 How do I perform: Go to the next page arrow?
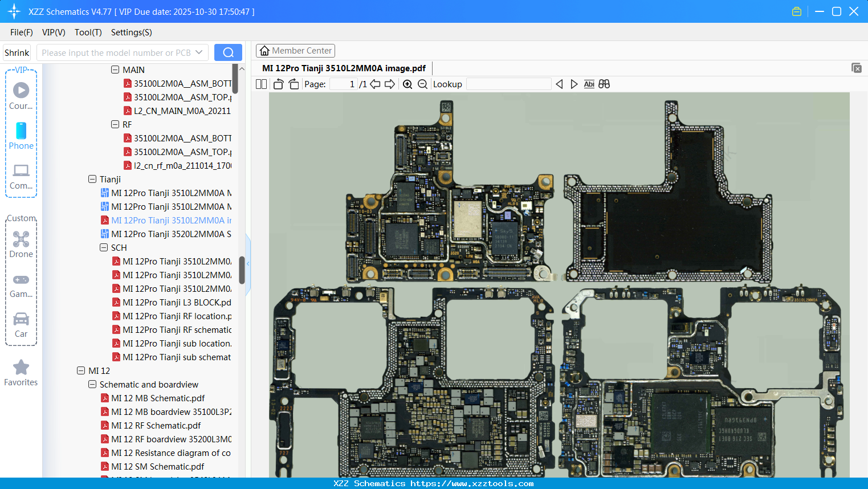point(390,84)
